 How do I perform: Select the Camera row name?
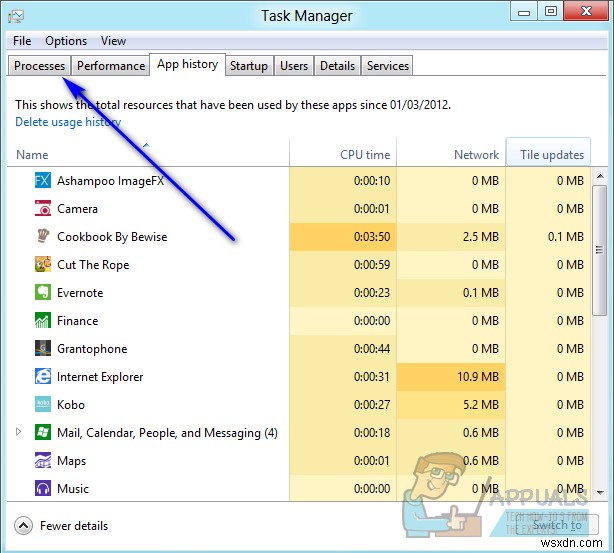77,209
